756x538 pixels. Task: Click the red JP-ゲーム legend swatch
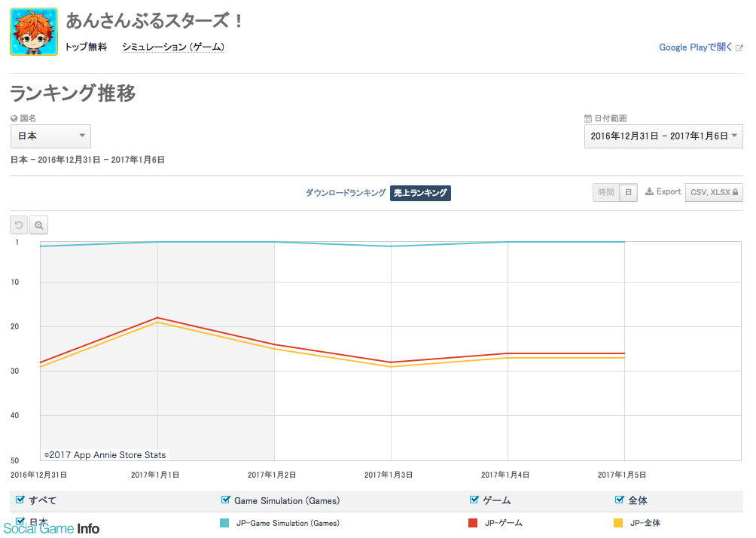coord(473,523)
